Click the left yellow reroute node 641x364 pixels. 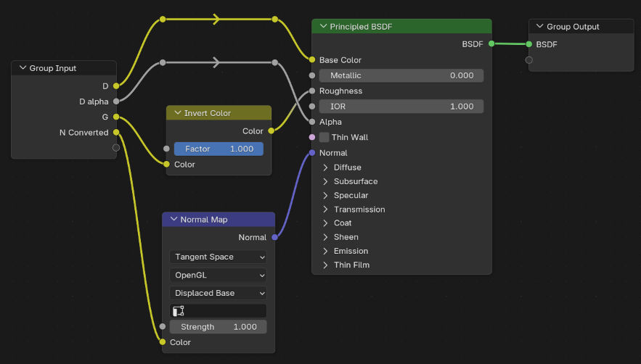[163, 19]
